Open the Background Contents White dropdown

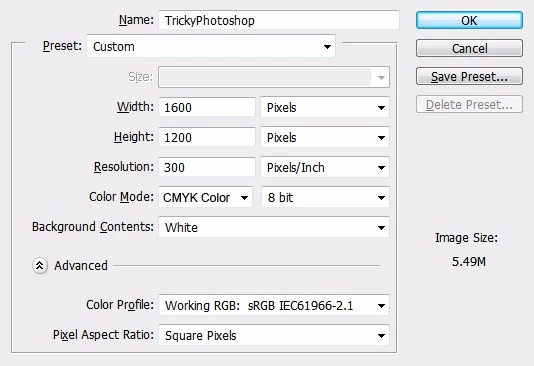pos(274,227)
